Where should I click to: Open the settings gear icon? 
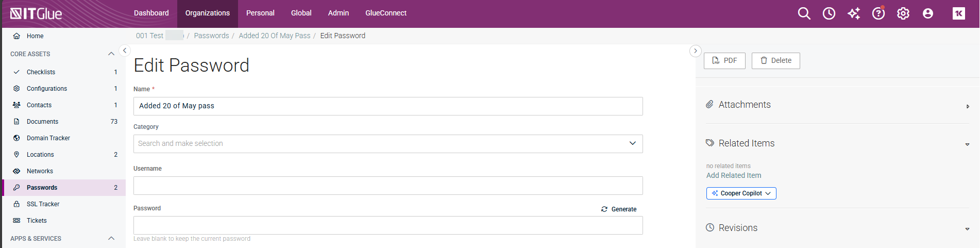coord(903,13)
